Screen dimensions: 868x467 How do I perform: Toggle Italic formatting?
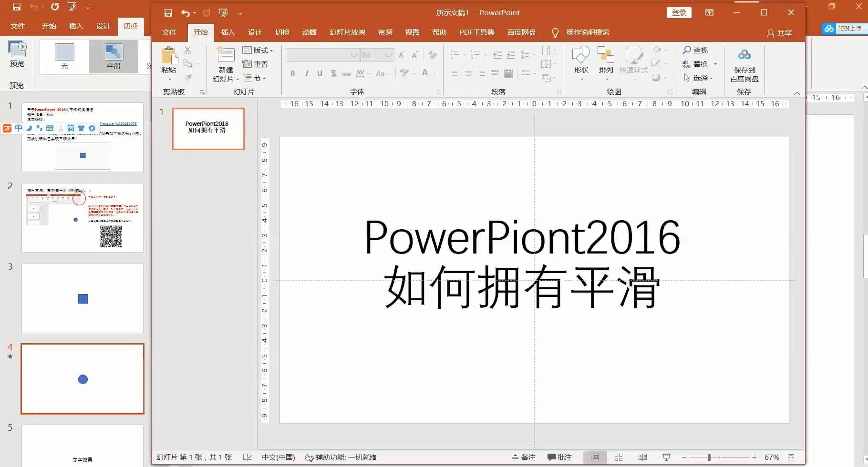click(306, 73)
